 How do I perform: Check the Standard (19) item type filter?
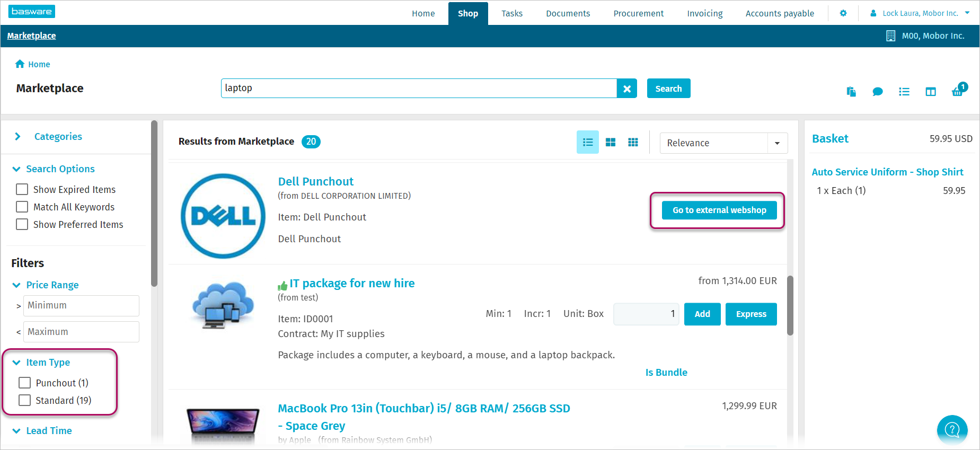coord(24,400)
